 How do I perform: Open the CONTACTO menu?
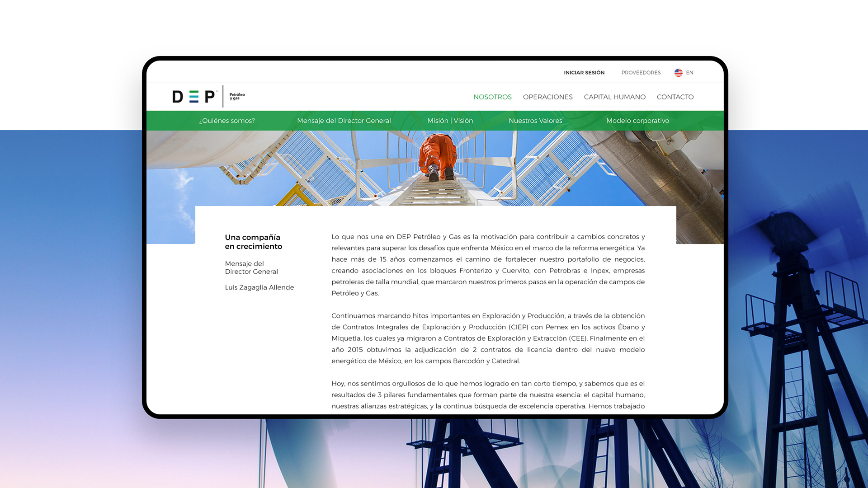(x=675, y=97)
